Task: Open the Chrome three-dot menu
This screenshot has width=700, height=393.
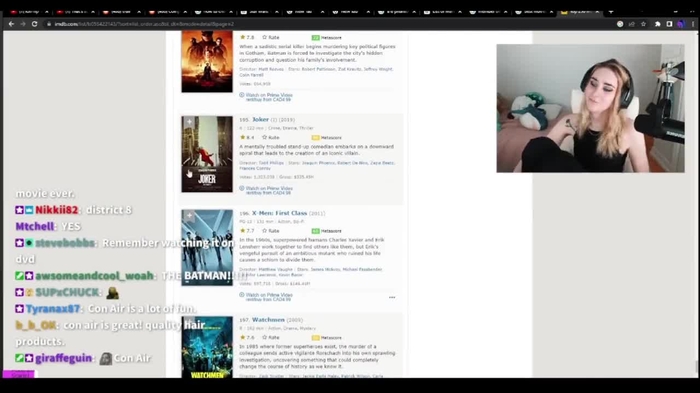Action: (693, 24)
